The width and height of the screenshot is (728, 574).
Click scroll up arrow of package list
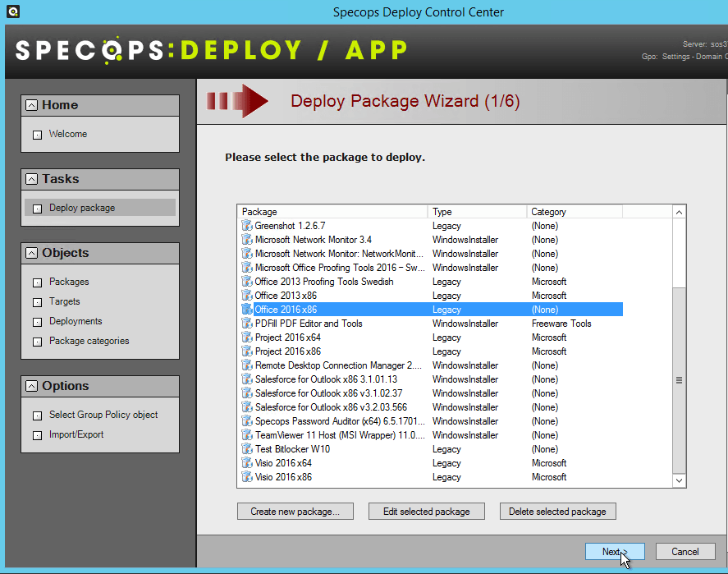pos(680,212)
